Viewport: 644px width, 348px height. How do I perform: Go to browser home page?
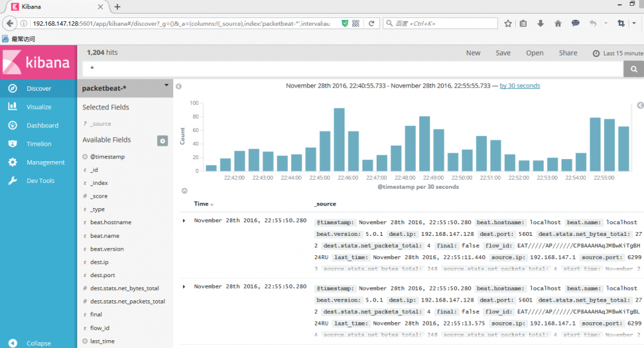coord(558,23)
